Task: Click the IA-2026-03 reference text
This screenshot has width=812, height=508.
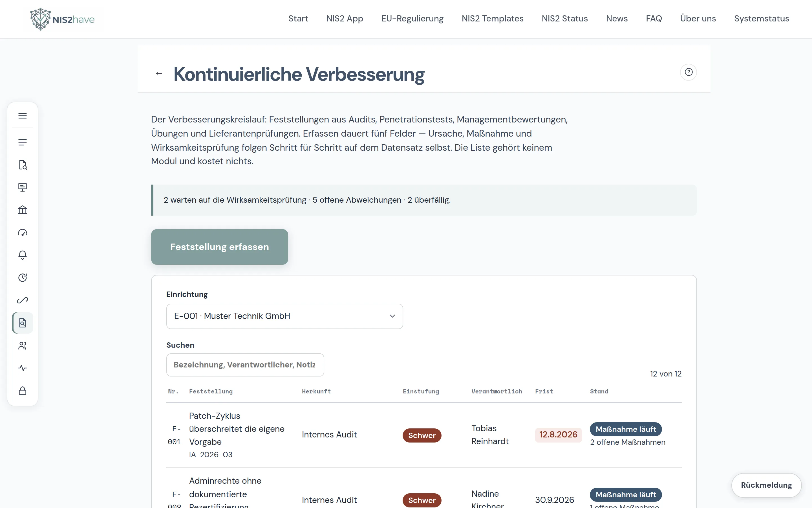Action: (211, 455)
